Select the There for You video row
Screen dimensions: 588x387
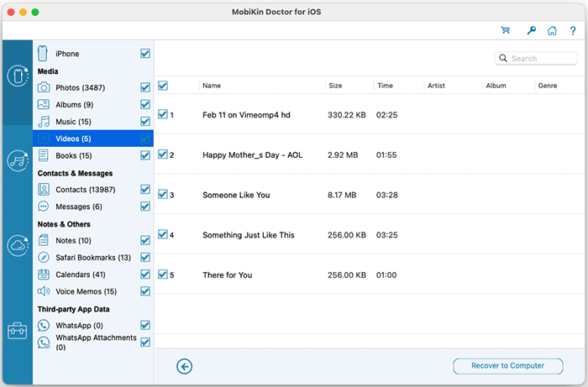[227, 275]
